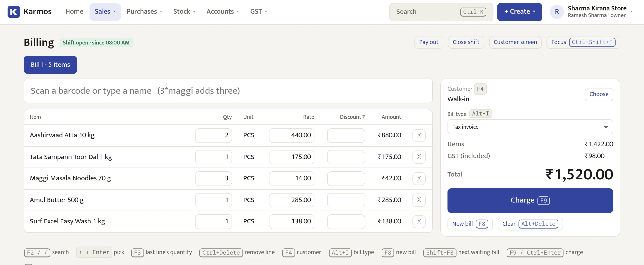Click the Walk-in customer name
This screenshot has width=644, height=265.
[458, 99]
